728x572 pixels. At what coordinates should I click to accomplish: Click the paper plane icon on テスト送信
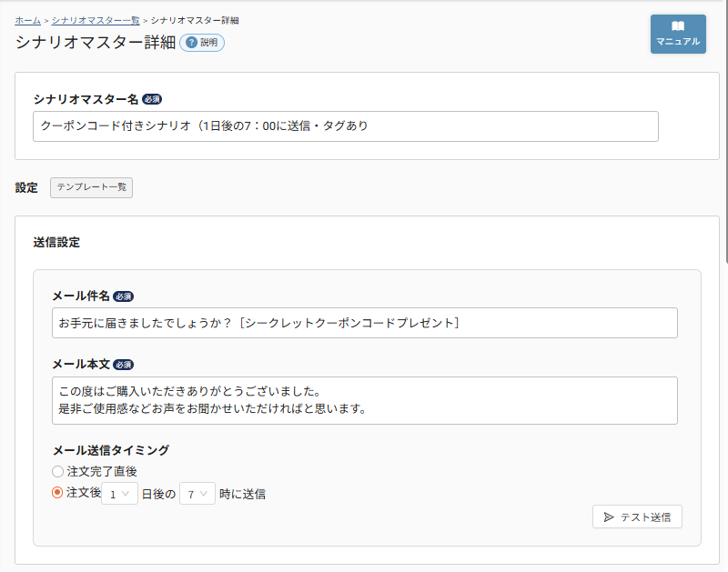point(609,517)
